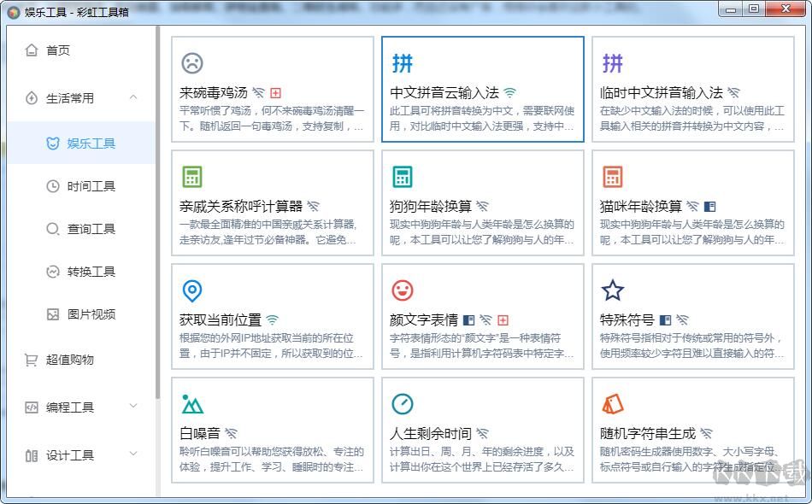
Task: Open 颜文字表情 via the smiley icon
Action: tap(402, 290)
